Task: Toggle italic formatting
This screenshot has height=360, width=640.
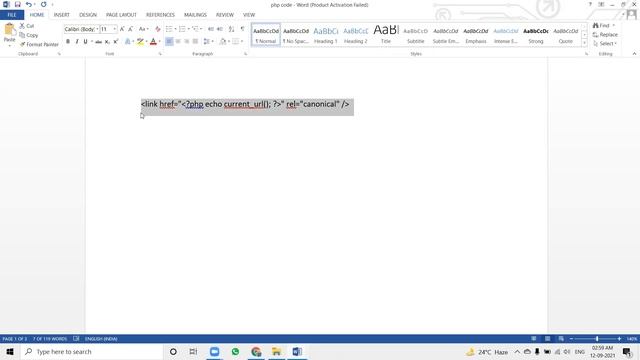Action: (77, 42)
